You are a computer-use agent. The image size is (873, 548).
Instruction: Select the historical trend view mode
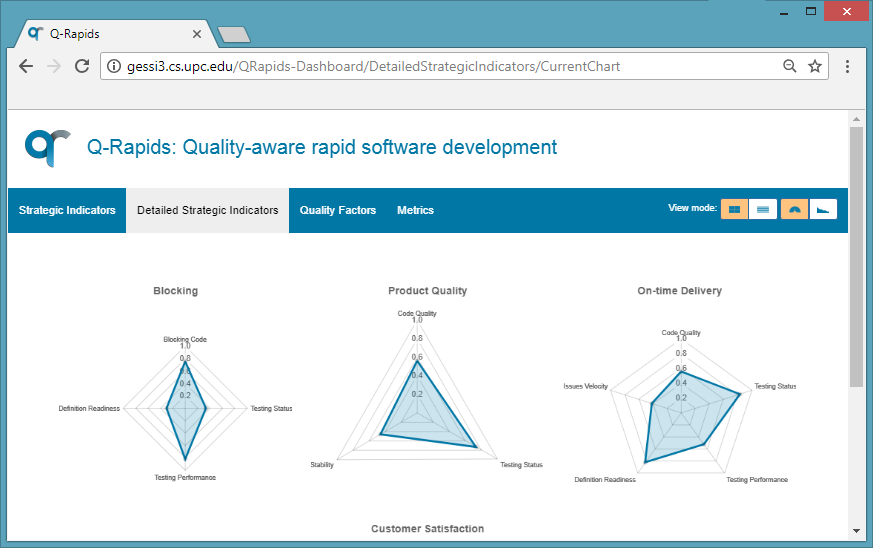tap(823, 209)
